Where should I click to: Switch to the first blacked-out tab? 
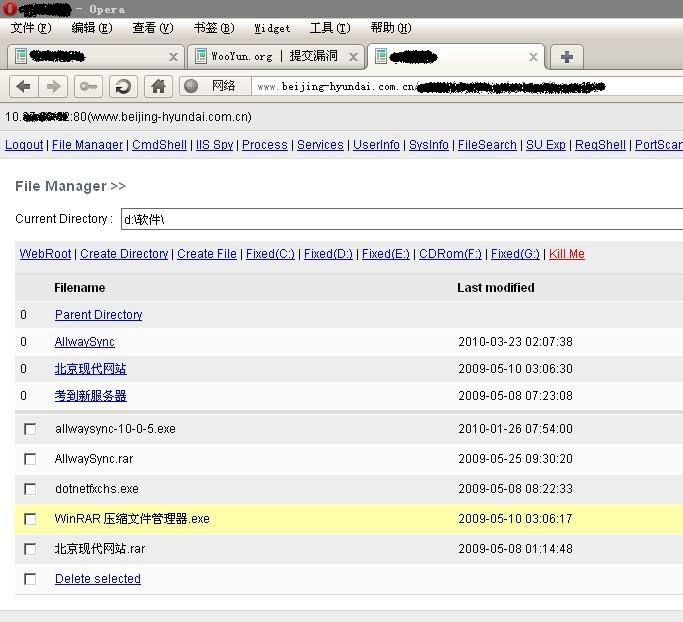coord(94,57)
